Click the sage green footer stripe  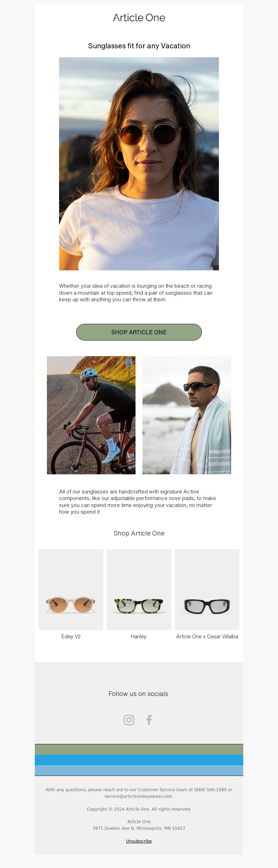(x=139, y=750)
